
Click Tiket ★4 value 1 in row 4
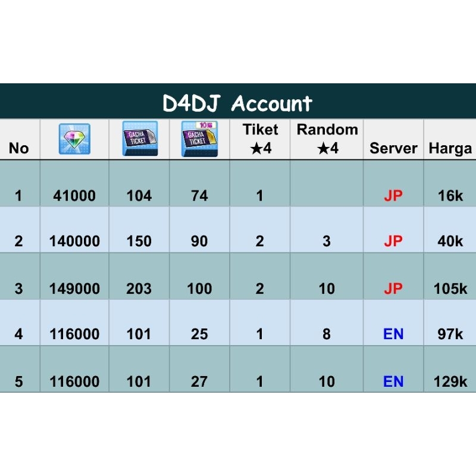pyautogui.click(x=259, y=334)
